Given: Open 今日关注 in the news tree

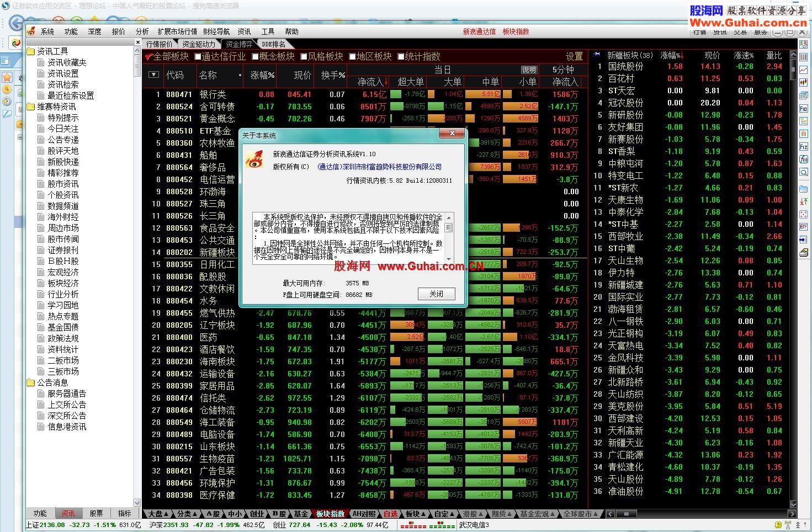Looking at the screenshot, I should click(x=63, y=129).
